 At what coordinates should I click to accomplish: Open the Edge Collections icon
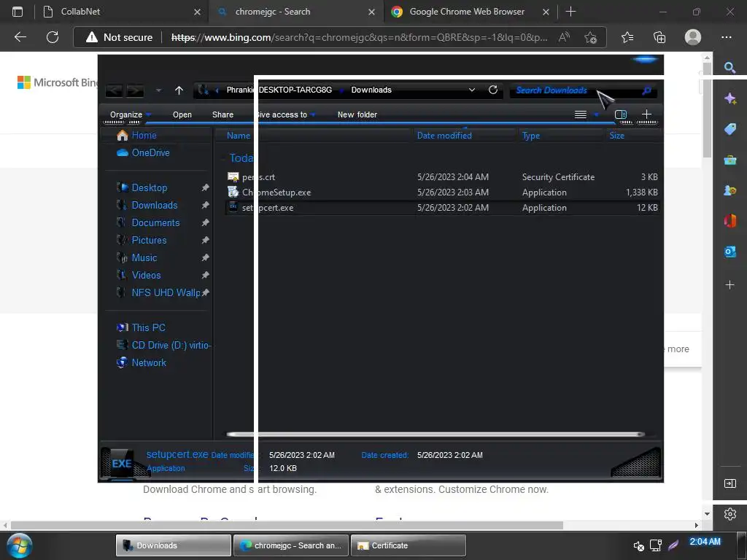click(659, 37)
